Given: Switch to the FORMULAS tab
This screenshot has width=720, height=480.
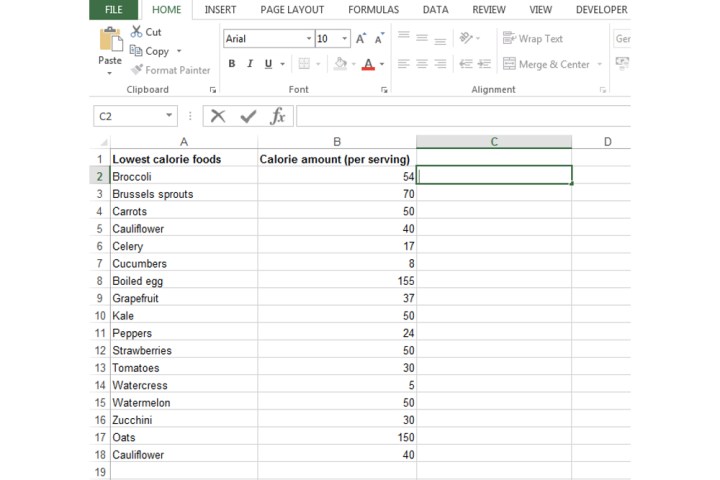Looking at the screenshot, I should [373, 10].
